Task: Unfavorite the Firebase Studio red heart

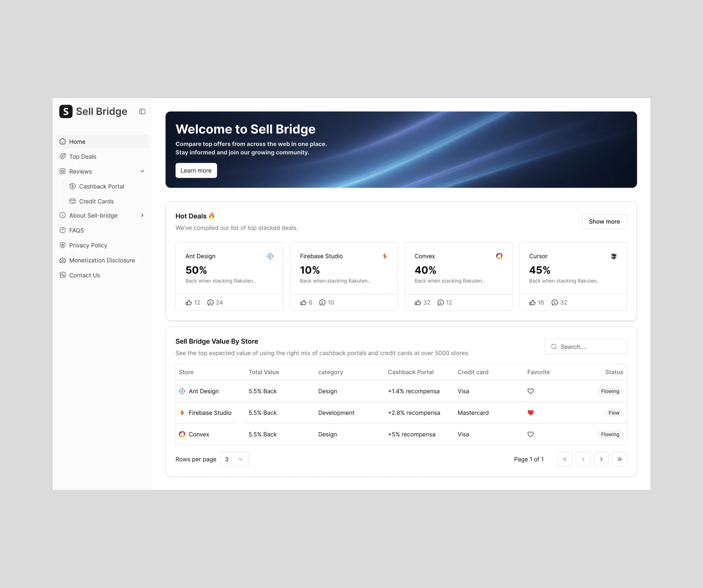Action: point(531,413)
